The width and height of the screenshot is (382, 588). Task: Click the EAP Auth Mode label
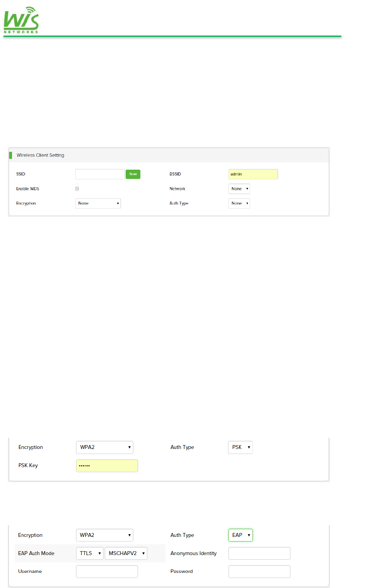pos(36,554)
